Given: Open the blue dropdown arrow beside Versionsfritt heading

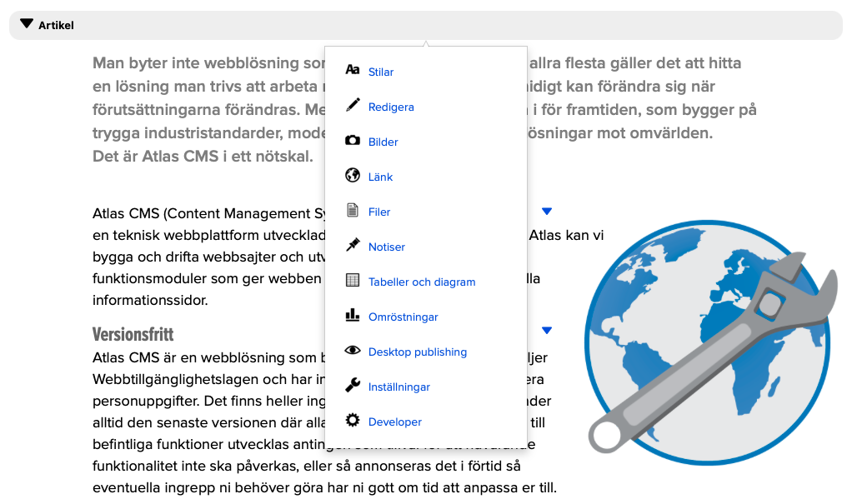Looking at the screenshot, I should (x=547, y=331).
